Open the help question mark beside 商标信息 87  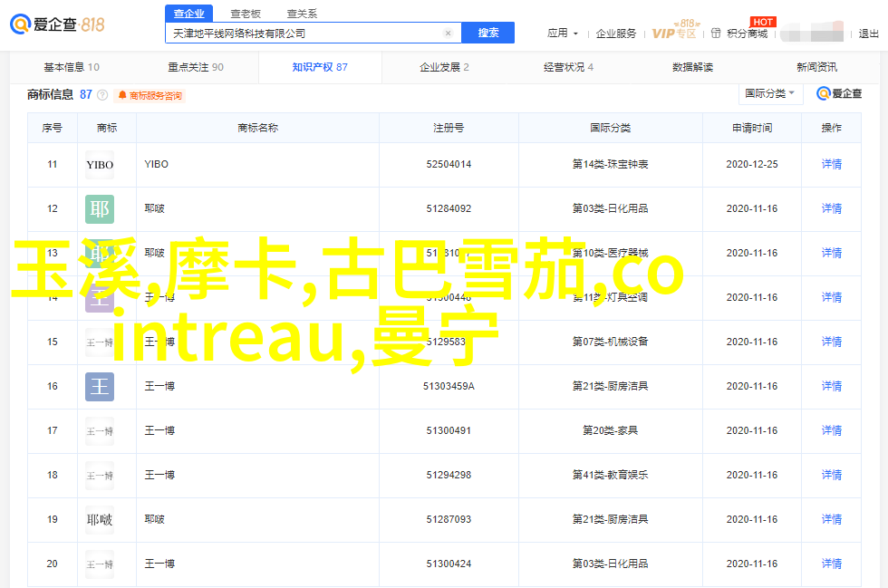pos(102,95)
